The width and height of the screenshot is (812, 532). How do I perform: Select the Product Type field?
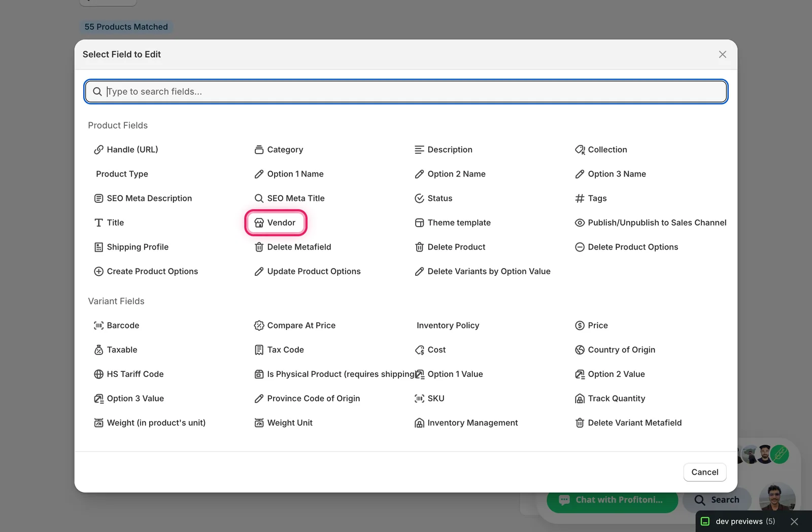(x=122, y=174)
